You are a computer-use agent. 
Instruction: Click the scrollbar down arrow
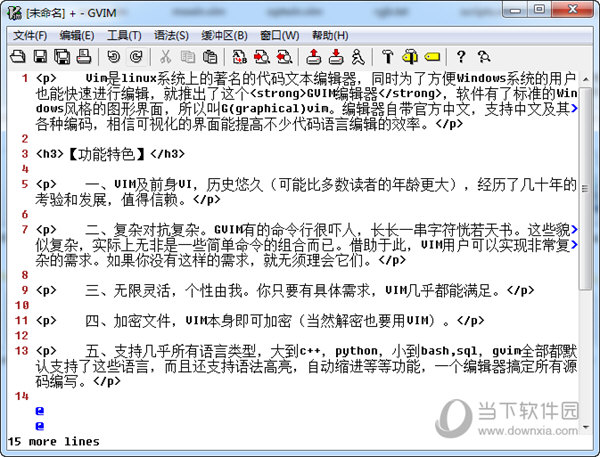585,427
